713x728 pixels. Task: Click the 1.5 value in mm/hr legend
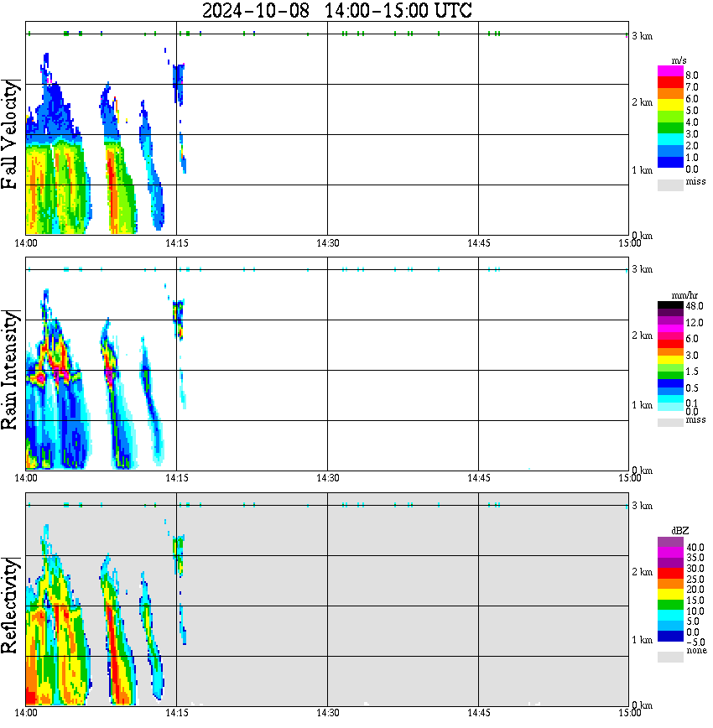pyautogui.click(x=692, y=372)
